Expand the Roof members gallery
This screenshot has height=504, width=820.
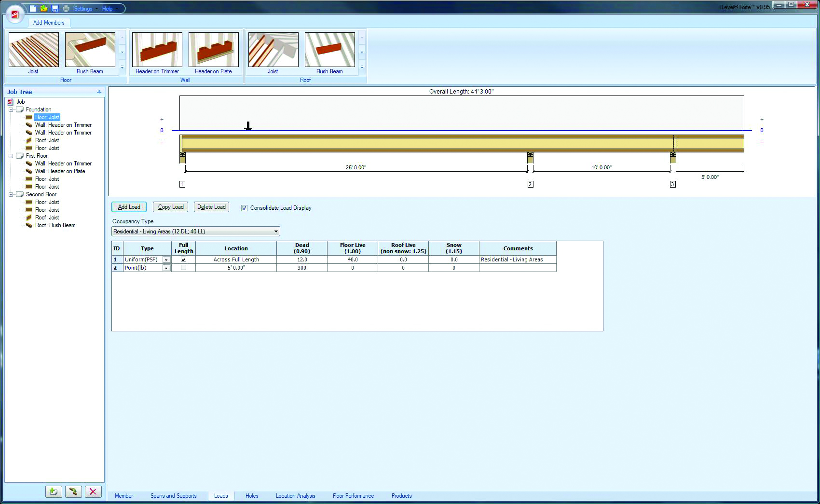point(362,67)
